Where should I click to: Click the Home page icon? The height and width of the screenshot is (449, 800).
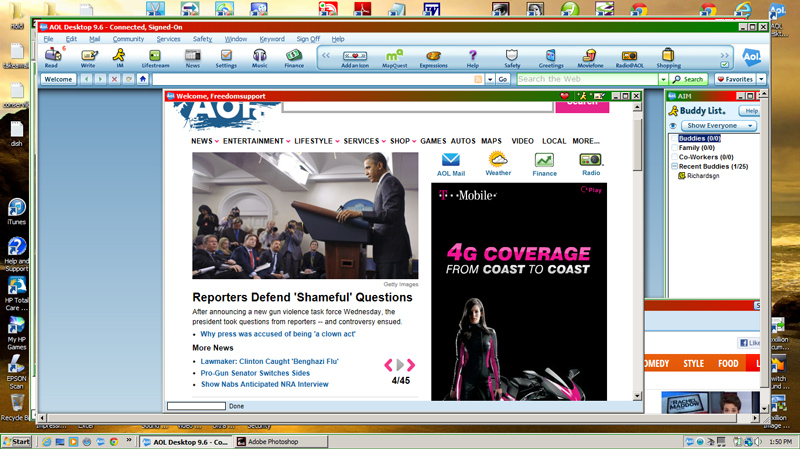coord(143,79)
